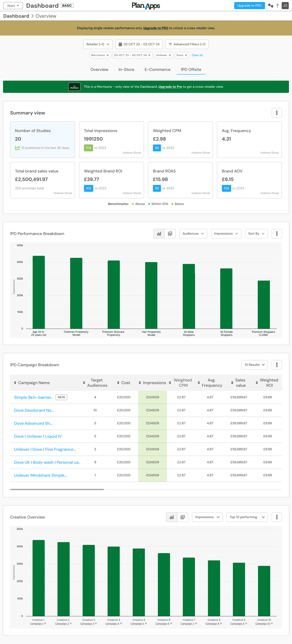The image size is (292, 644).
Task: Click Upgrade to PRO link in gold banner
Action: click(x=156, y=28)
